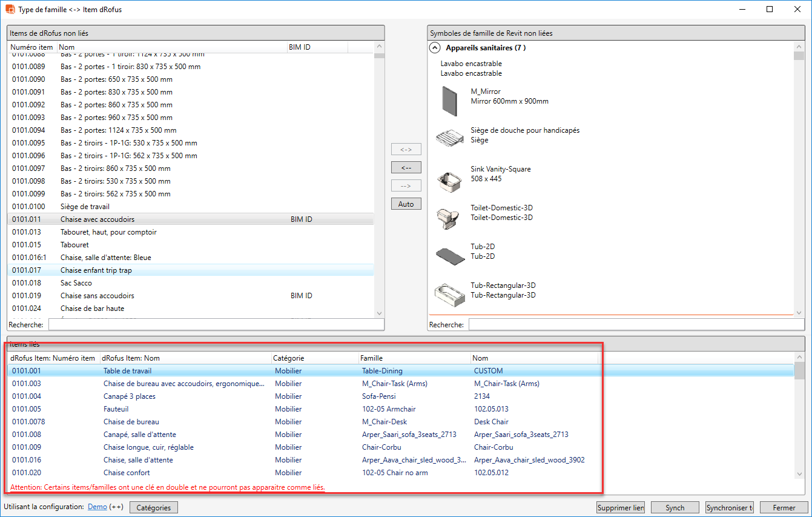
Task: Click the dRofus app icon in title bar
Action: [x=10, y=9]
